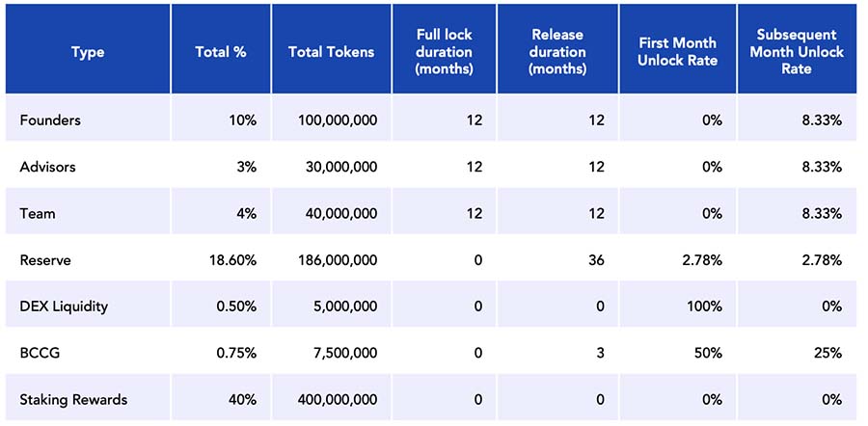Screen dimensions: 868x426
Task: Select the Team row label
Action: 37,213
